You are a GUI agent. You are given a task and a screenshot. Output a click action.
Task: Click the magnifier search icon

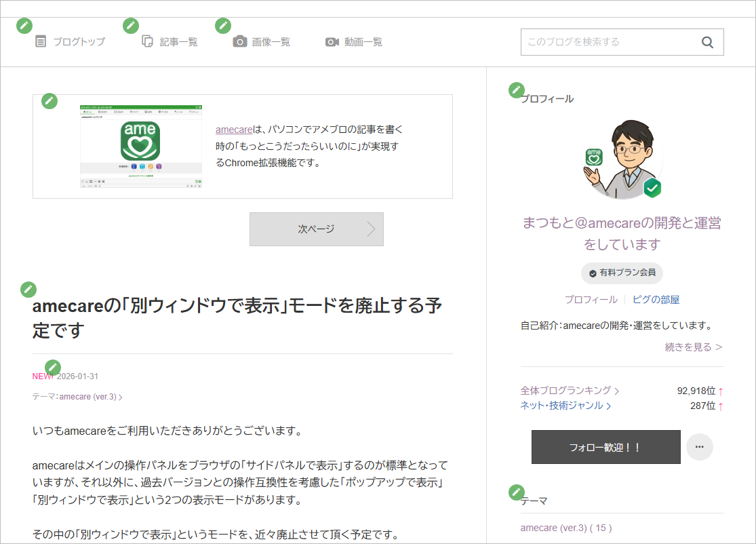pyautogui.click(x=707, y=42)
